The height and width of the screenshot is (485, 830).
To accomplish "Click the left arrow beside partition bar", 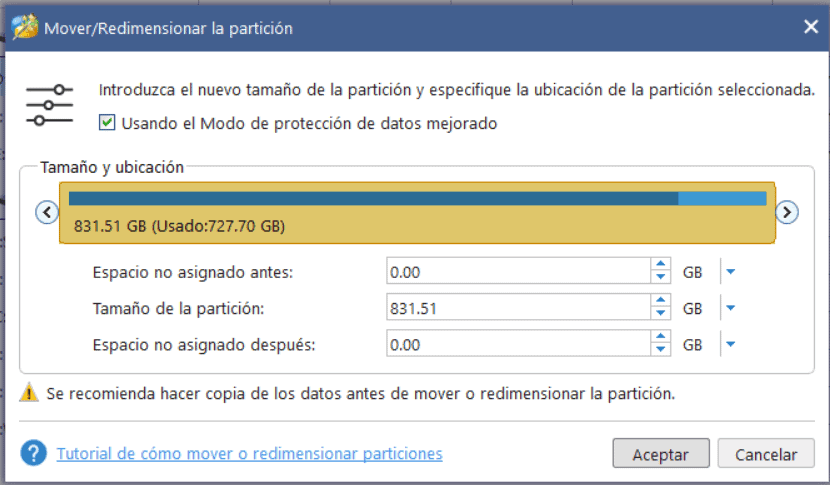I will pos(45,211).
